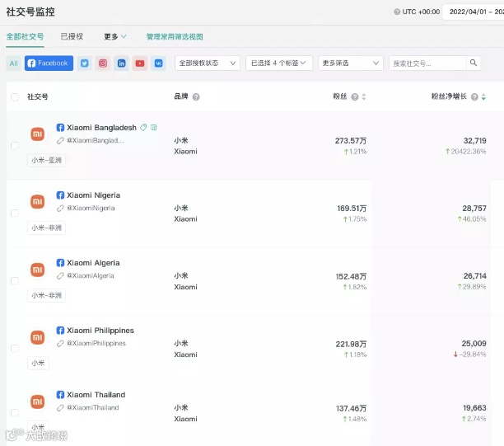Switch to 全部社交号 tab
This screenshot has width=504, height=446.
(x=25, y=36)
